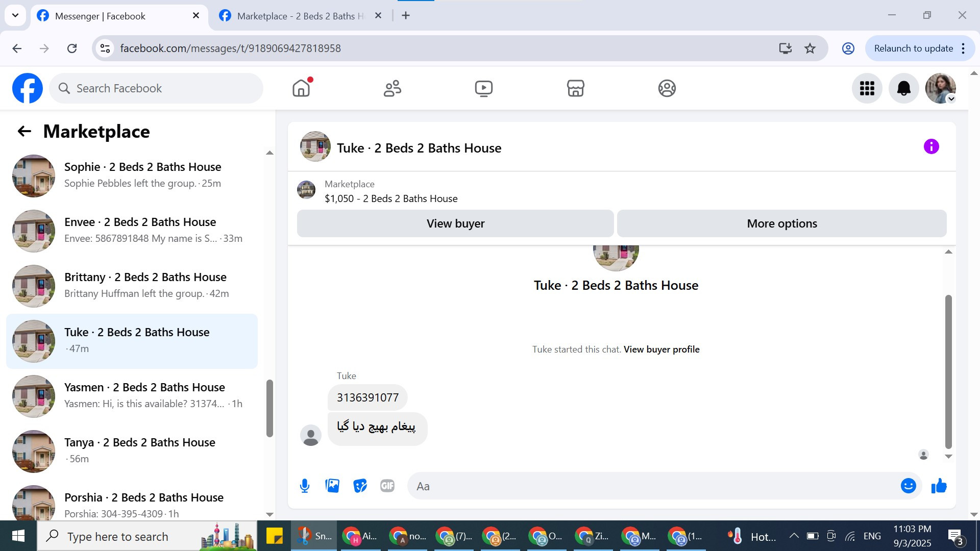Open the taskbar clock and date
980x551 pixels.
[x=912, y=536]
